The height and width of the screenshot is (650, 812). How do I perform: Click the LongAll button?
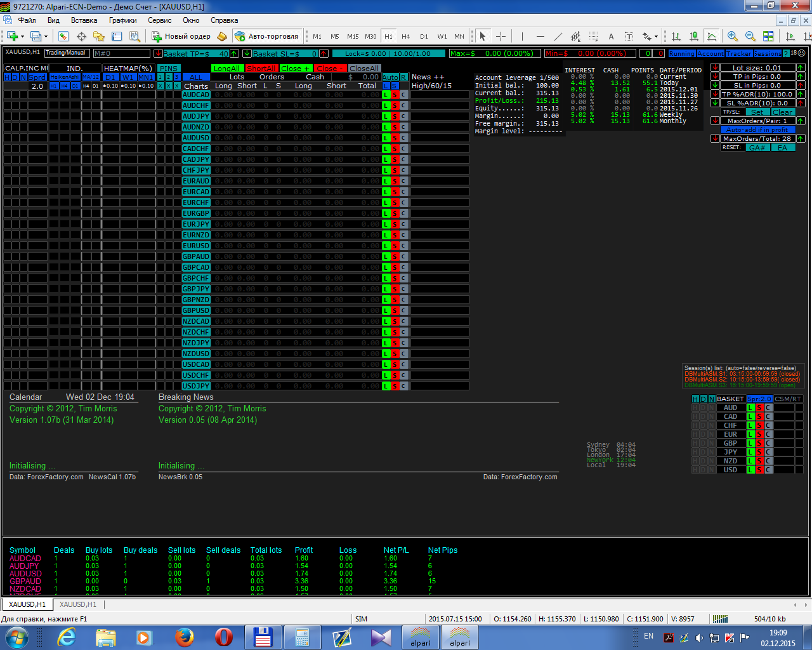[x=227, y=68]
